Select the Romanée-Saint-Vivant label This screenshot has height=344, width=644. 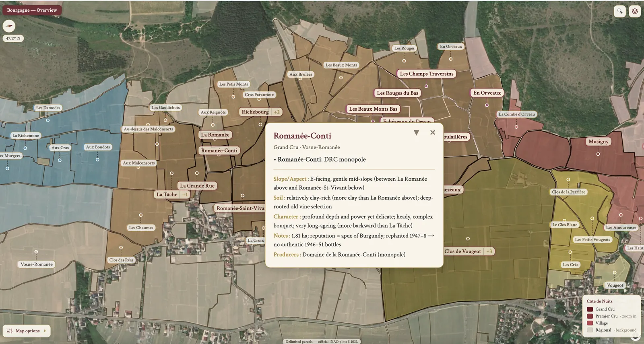coord(240,208)
